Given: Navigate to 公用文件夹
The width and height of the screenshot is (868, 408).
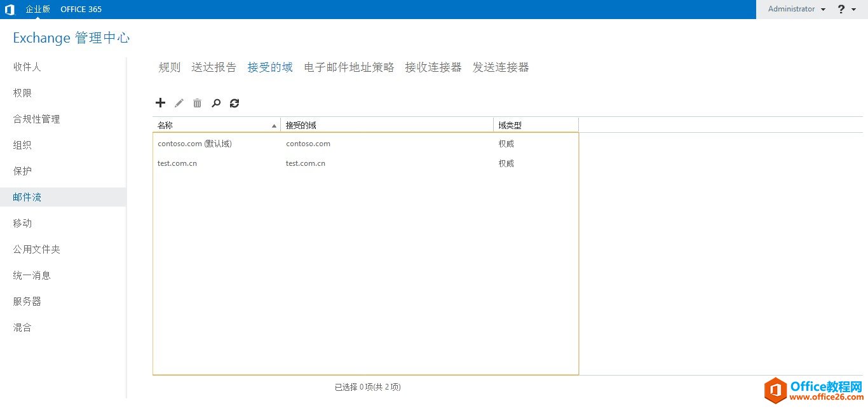Looking at the screenshot, I should tap(36, 248).
